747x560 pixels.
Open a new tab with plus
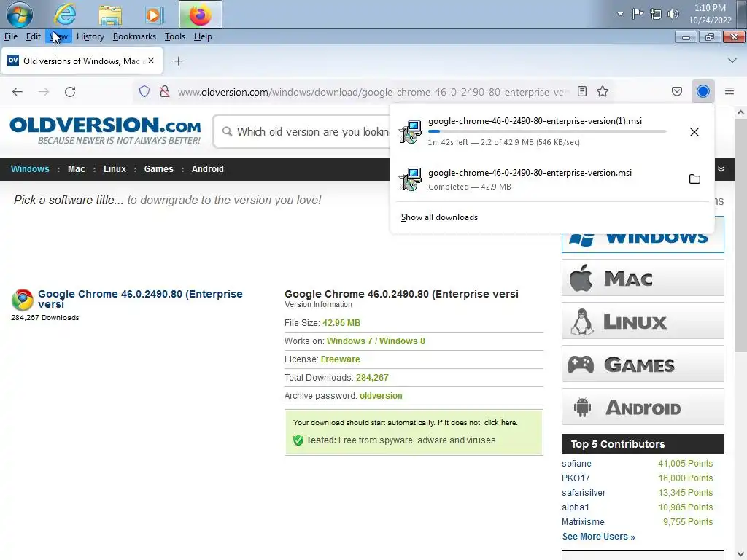coord(178,61)
